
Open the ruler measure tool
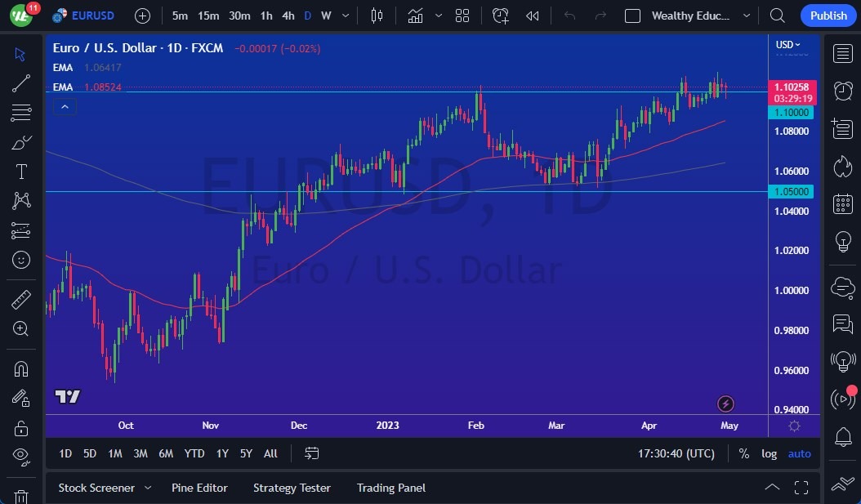pyautogui.click(x=21, y=300)
